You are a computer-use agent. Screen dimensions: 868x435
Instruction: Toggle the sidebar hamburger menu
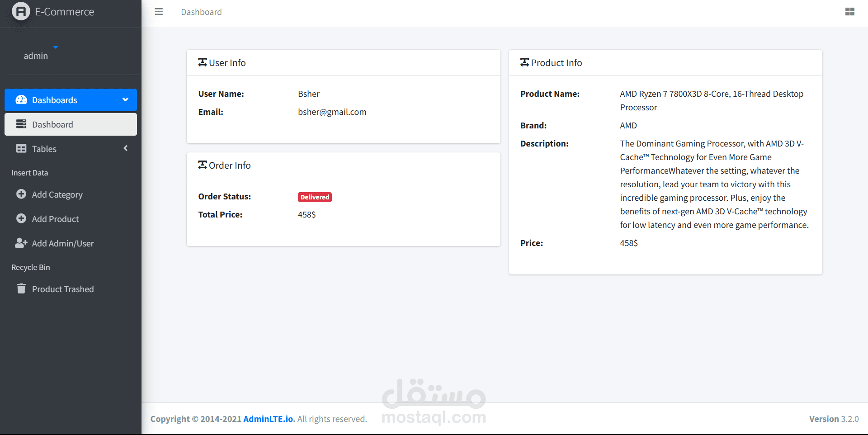pyautogui.click(x=159, y=12)
